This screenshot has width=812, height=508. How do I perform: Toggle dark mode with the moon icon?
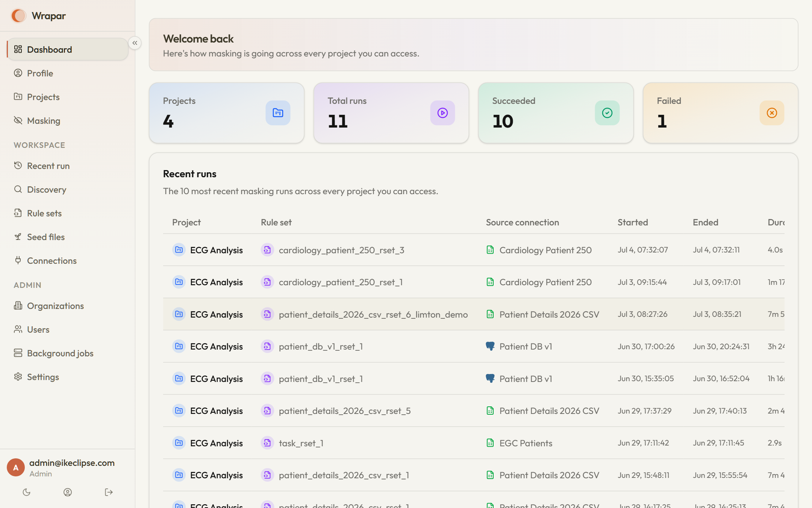click(x=26, y=492)
